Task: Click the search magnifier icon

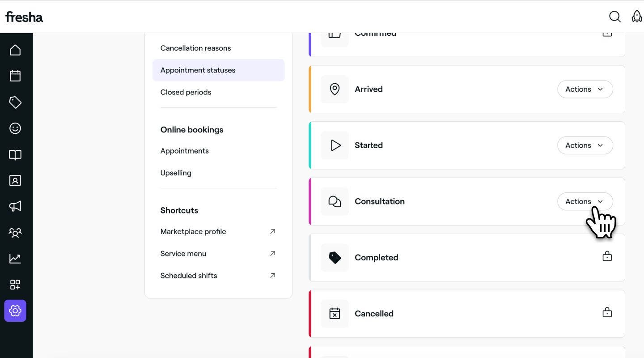Action: 615,17
